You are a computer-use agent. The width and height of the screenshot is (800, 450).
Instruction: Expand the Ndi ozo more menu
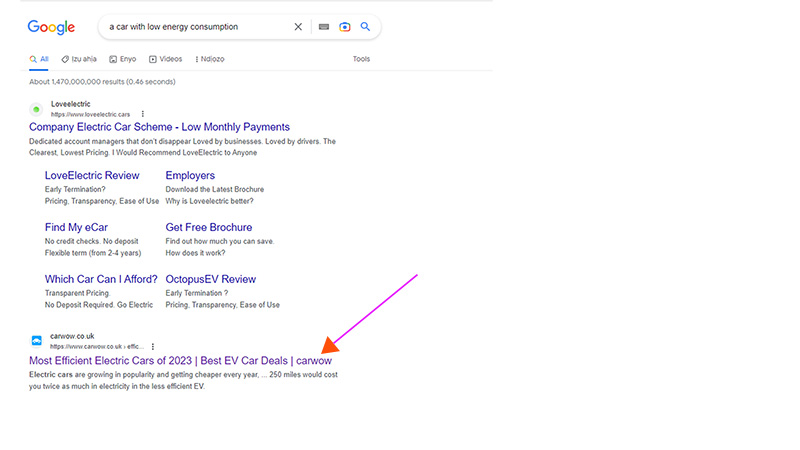210,59
